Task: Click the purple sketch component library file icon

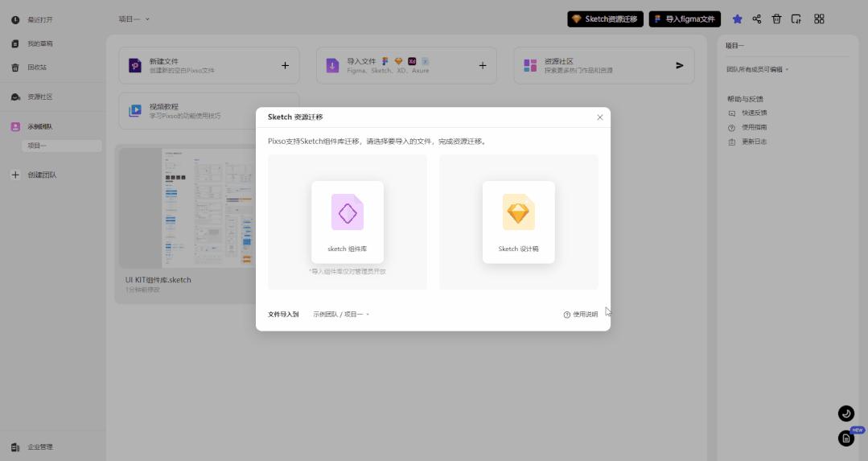Action: click(347, 212)
